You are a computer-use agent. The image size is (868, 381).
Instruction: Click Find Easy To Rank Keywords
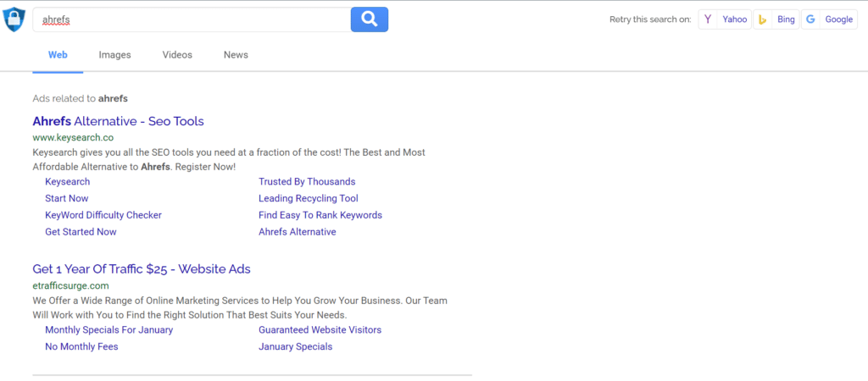click(x=320, y=215)
